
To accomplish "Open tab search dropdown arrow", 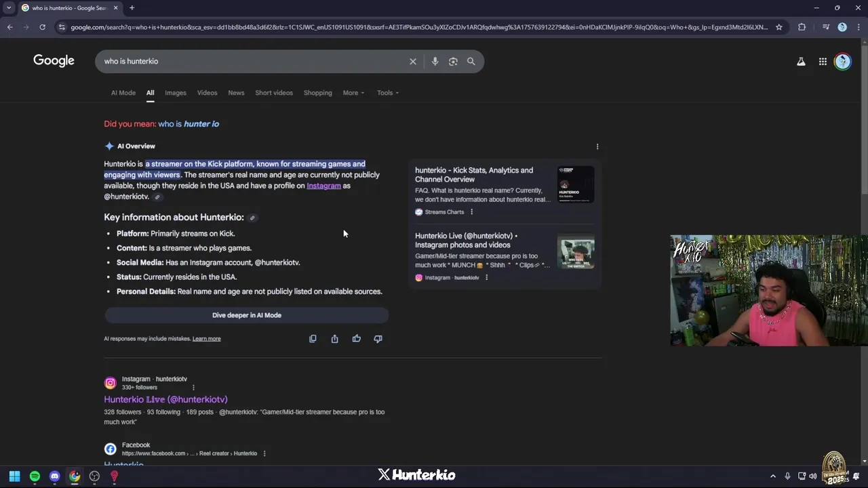I will pos(9,7).
